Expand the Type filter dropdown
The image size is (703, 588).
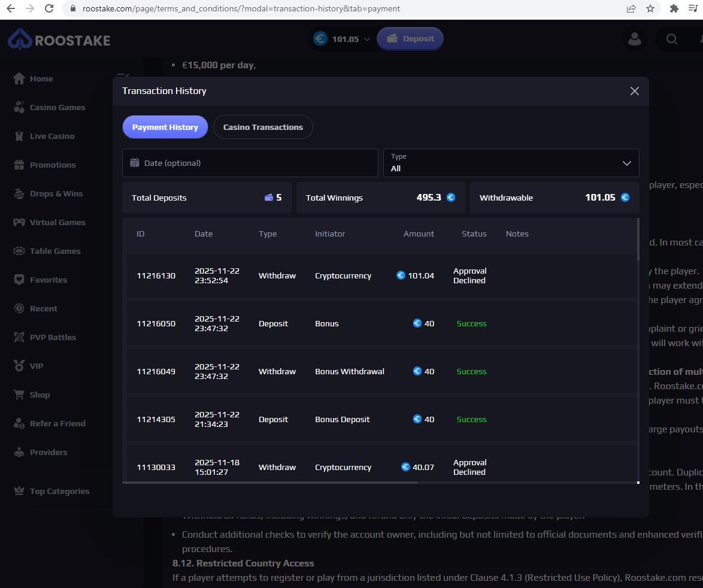[x=511, y=163]
